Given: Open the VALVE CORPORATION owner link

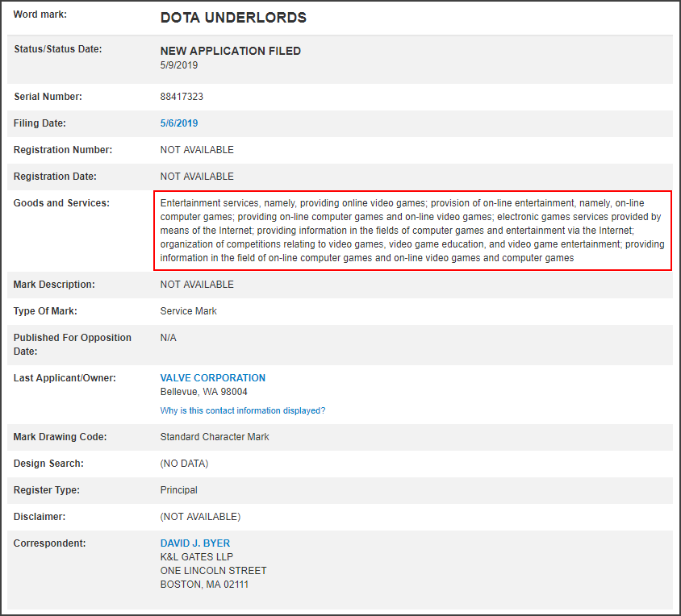Looking at the screenshot, I should (212, 378).
